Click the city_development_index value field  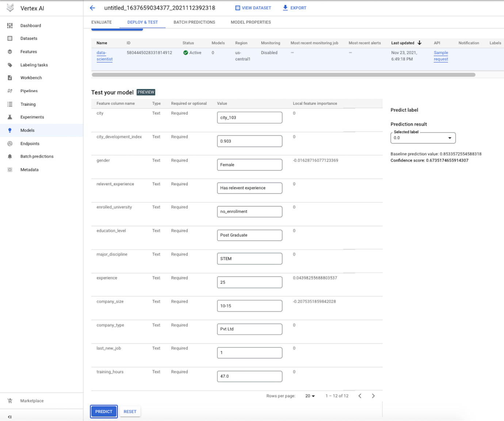[x=249, y=141]
